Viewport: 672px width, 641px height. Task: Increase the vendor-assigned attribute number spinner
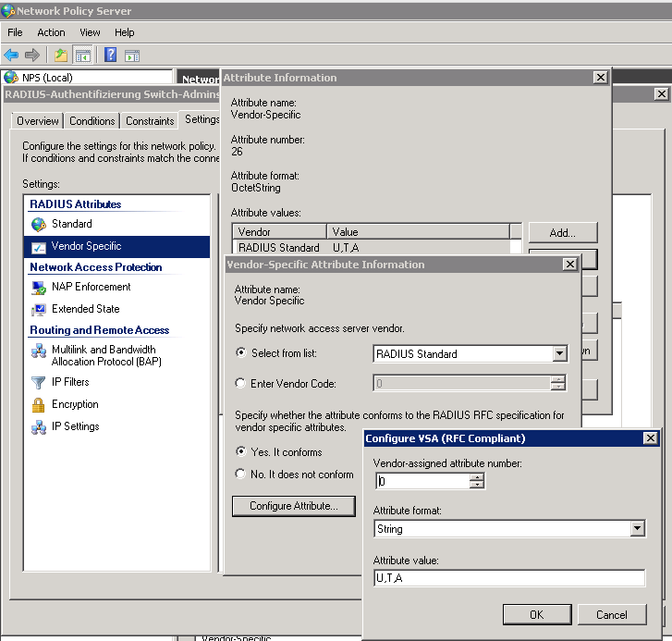[x=477, y=476]
